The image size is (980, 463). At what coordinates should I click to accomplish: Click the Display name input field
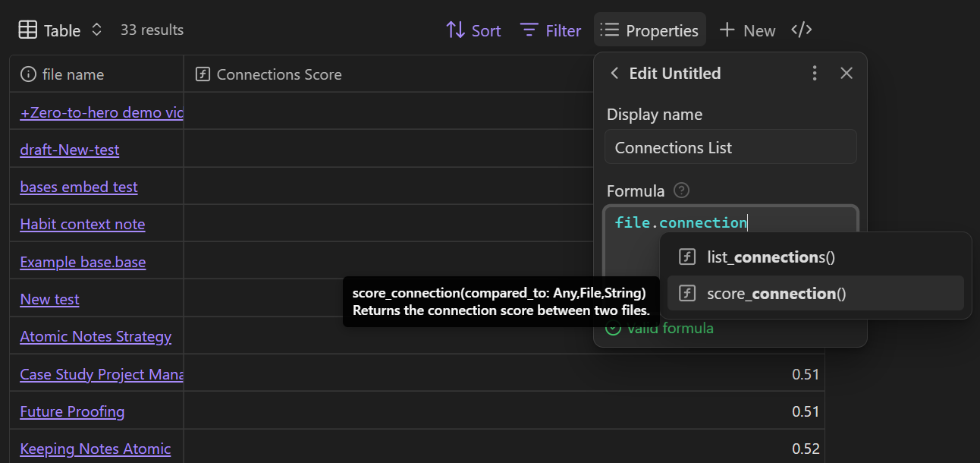730,147
